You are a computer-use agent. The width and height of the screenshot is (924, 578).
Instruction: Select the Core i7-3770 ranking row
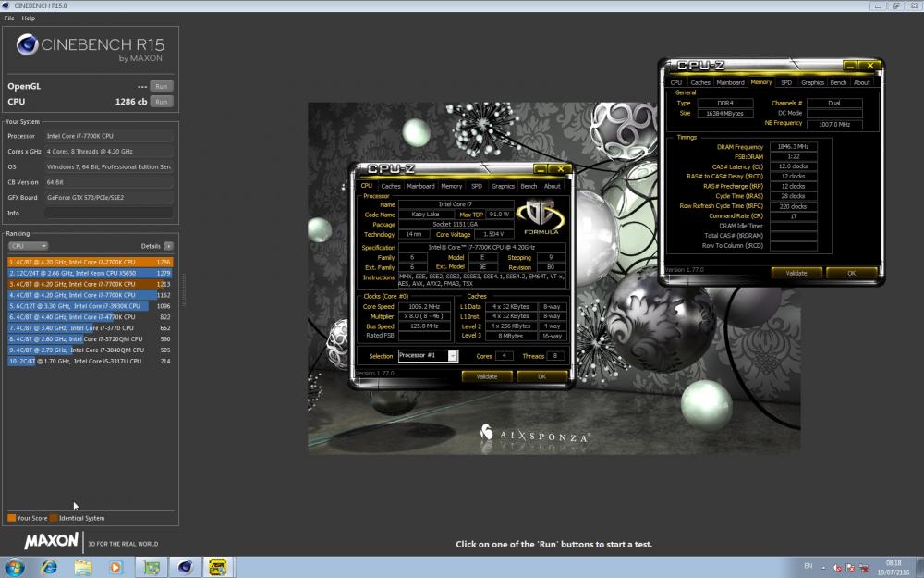91,328
